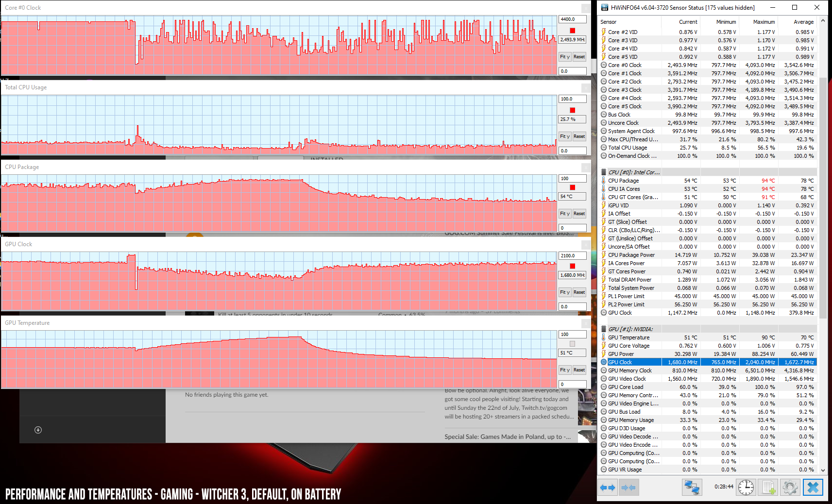Select the highlighted GPU Clock sensor row
832x504 pixels.
click(x=708, y=362)
